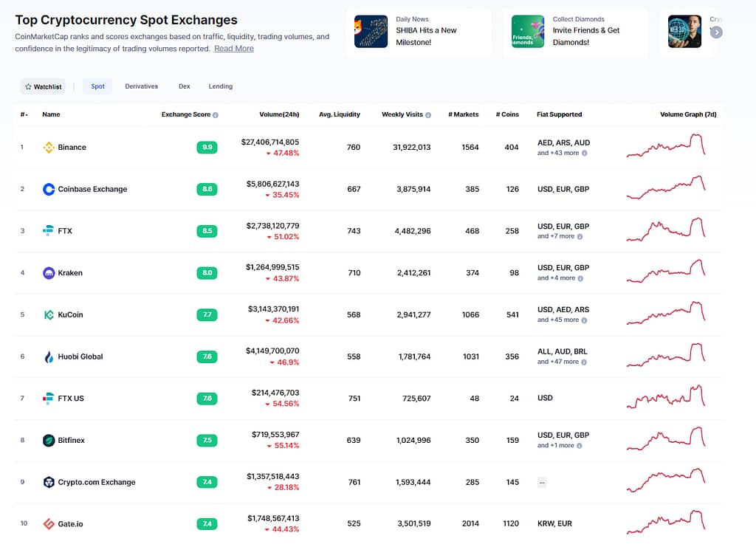756x544 pixels.
Task: Click Huobi Global volume $4,149,700,070
Action: tap(272, 351)
